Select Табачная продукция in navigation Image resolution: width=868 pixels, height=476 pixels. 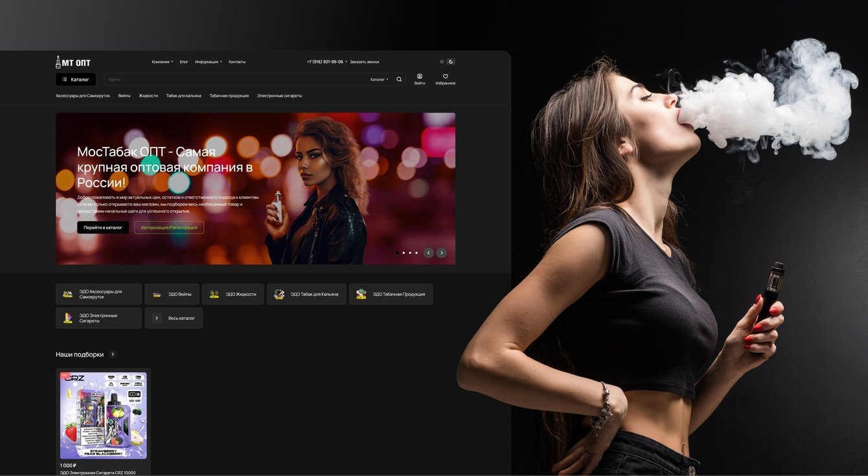(229, 96)
